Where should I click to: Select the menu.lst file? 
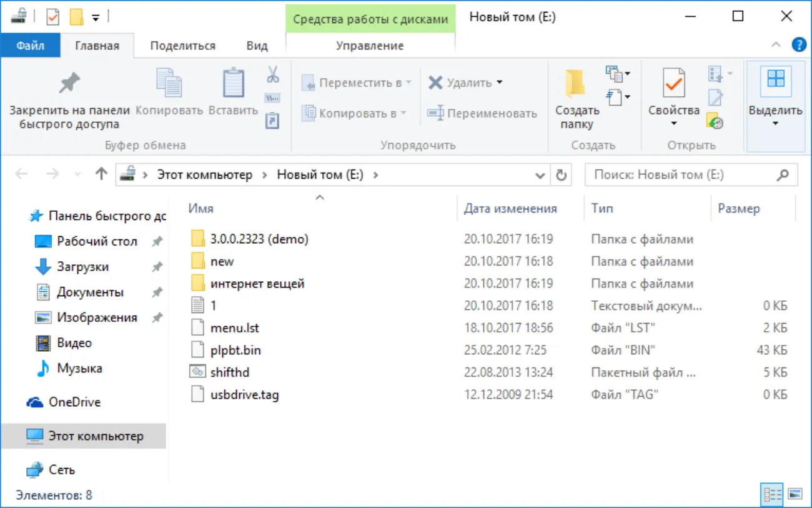235,327
